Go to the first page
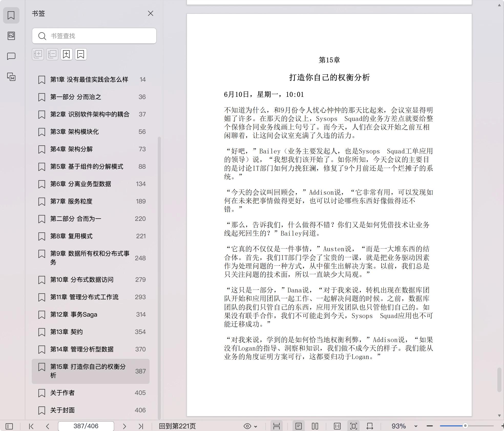This screenshot has width=504, height=431. pyautogui.click(x=31, y=426)
